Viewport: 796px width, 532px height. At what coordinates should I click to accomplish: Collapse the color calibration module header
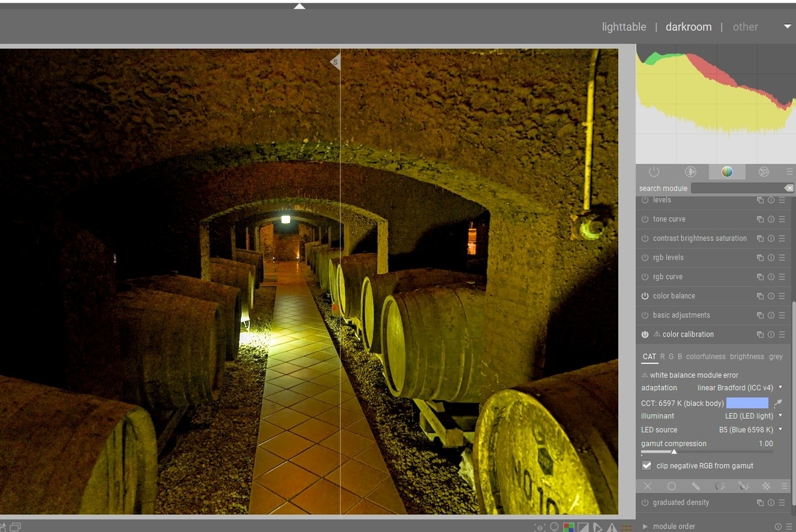pos(688,334)
